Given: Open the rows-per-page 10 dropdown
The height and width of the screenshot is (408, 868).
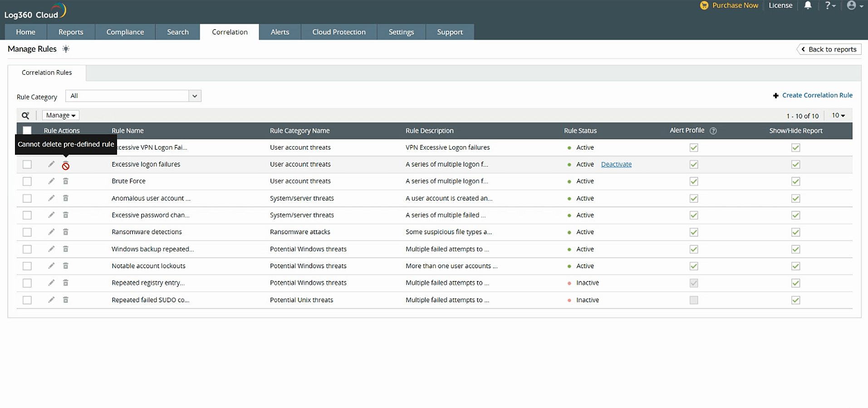Looking at the screenshot, I should click(838, 115).
